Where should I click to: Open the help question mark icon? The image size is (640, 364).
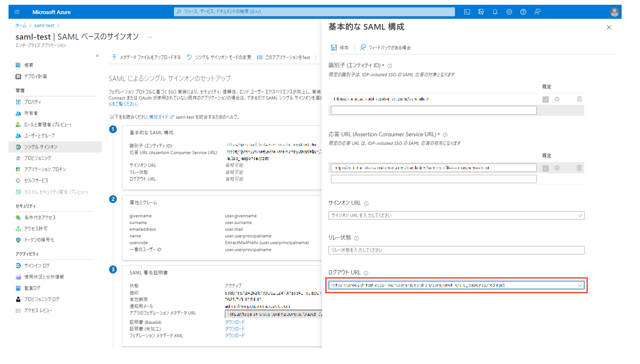(x=523, y=12)
